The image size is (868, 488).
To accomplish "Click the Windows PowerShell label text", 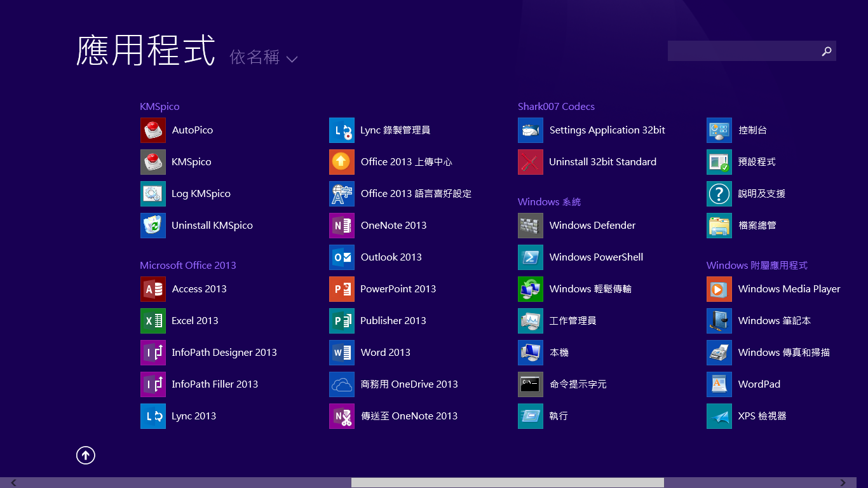I will [x=596, y=257].
